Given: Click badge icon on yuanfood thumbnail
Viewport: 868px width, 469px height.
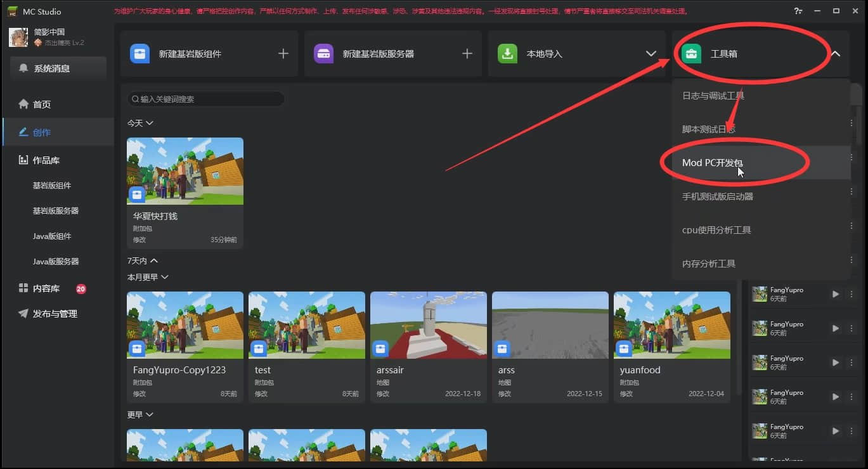Looking at the screenshot, I should pyautogui.click(x=624, y=348).
